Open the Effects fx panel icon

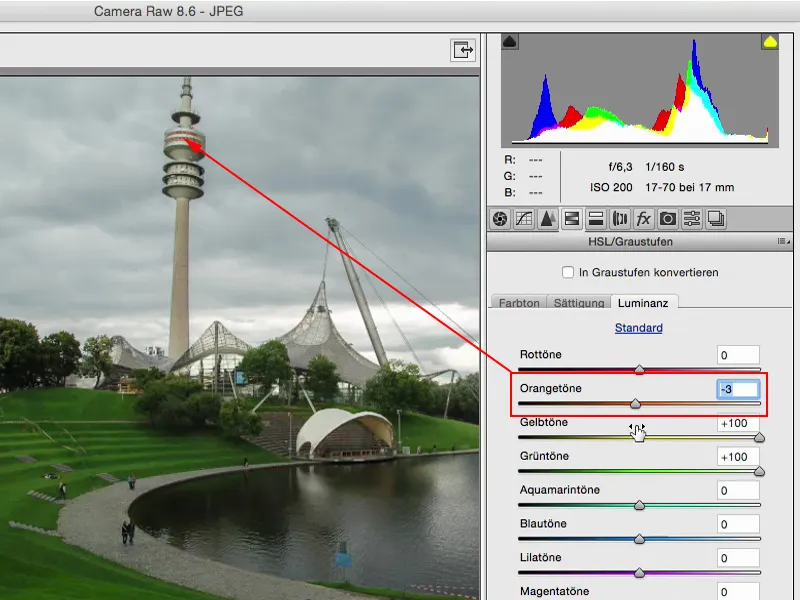643,219
